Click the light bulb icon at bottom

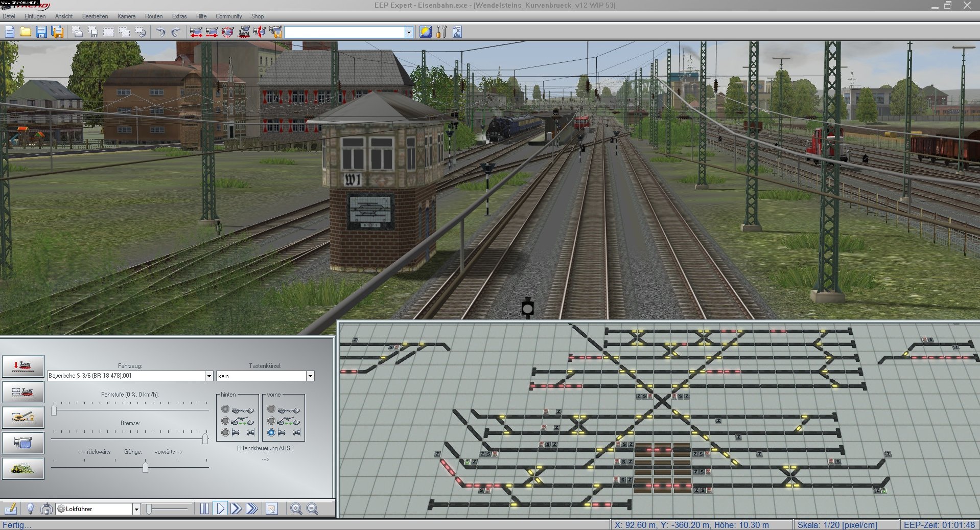click(31, 509)
